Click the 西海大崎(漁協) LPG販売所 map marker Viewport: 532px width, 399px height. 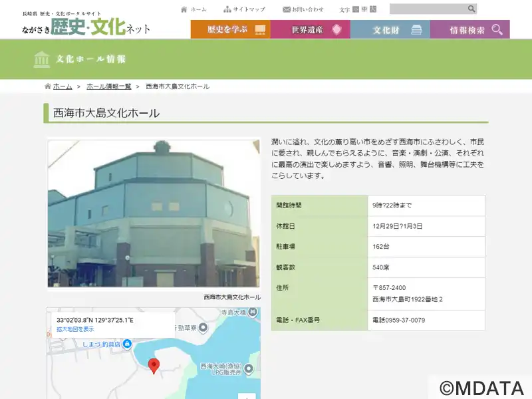coord(249,368)
